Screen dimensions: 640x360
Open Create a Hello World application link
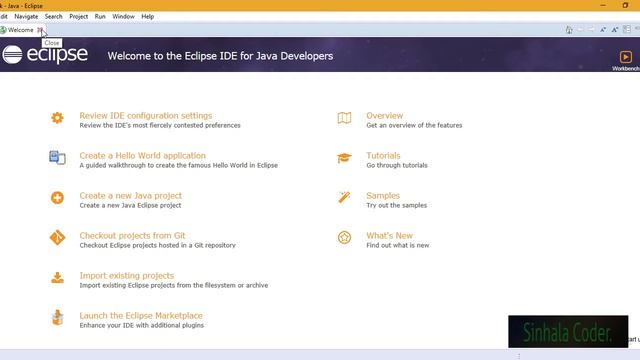(142, 156)
